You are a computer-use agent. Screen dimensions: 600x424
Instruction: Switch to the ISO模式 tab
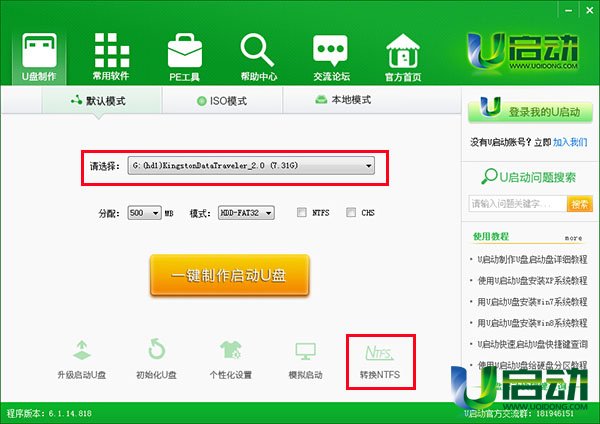(x=221, y=100)
